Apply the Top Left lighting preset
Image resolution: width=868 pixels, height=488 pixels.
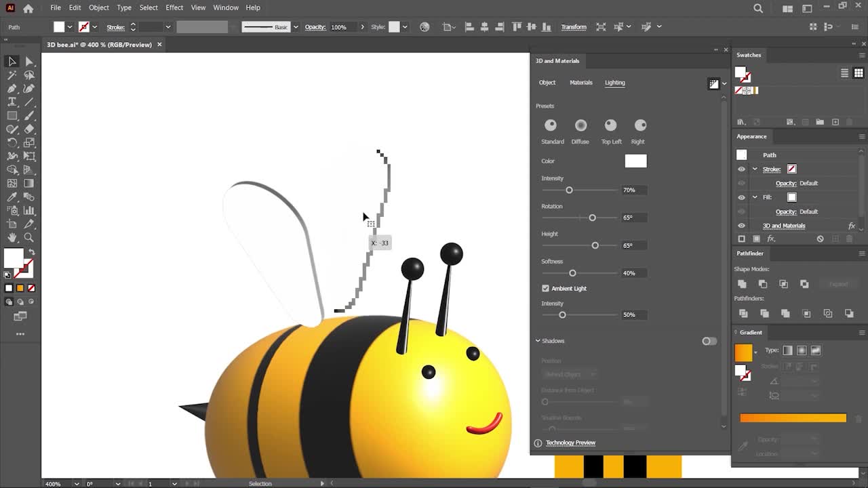pyautogui.click(x=610, y=125)
